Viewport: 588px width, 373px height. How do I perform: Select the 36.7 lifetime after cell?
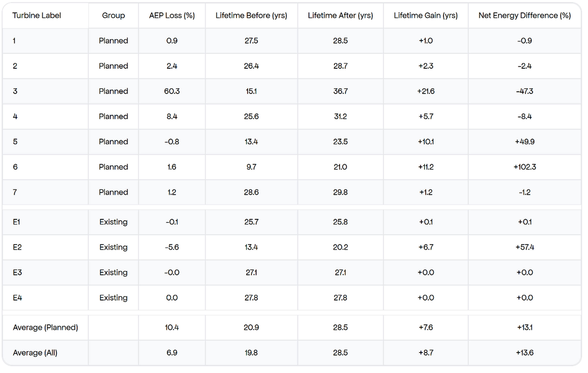point(340,91)
